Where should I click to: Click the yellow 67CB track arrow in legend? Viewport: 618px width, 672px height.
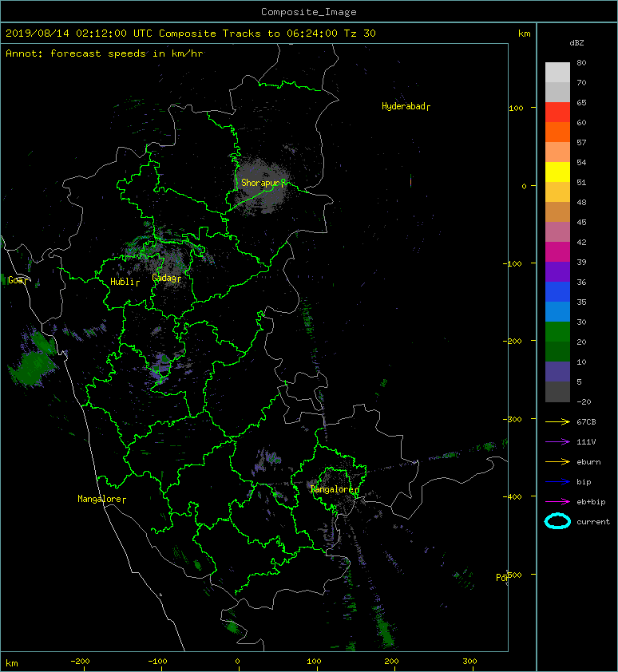(x=557, y=422)
